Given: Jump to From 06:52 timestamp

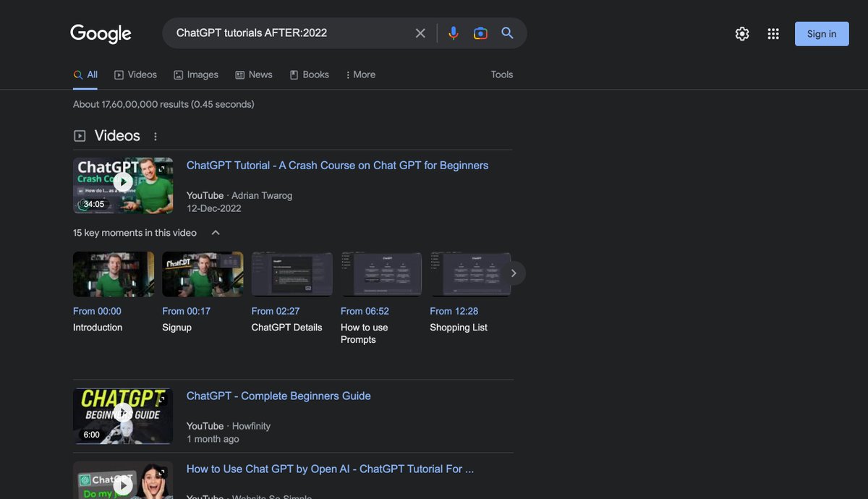Looking at the screenshot, I should 365,311.
